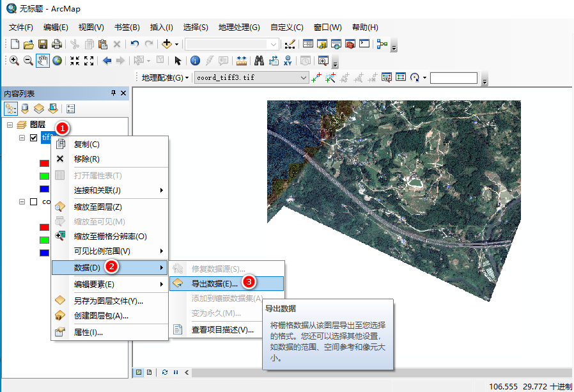The image size is (574, 392).
Task: Open the Python window icon
Action: tap(364, 44)
